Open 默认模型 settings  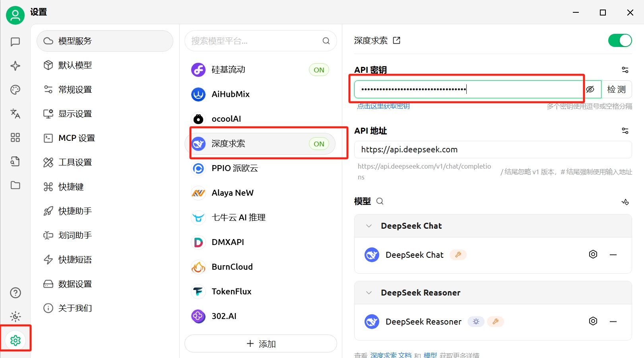click(105, 65)
